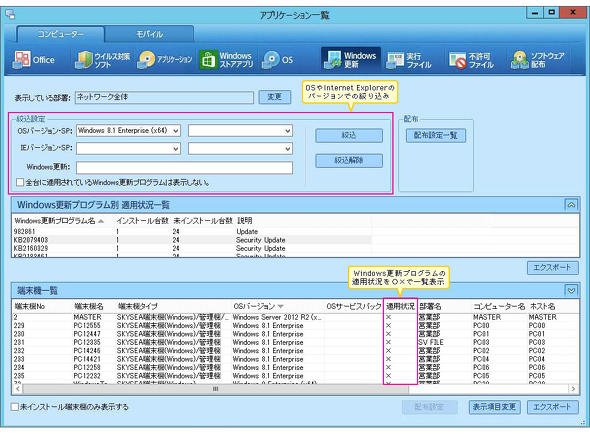
Task: Click the scrollbar left arrow in terminal list
Action: coord(17,389)
